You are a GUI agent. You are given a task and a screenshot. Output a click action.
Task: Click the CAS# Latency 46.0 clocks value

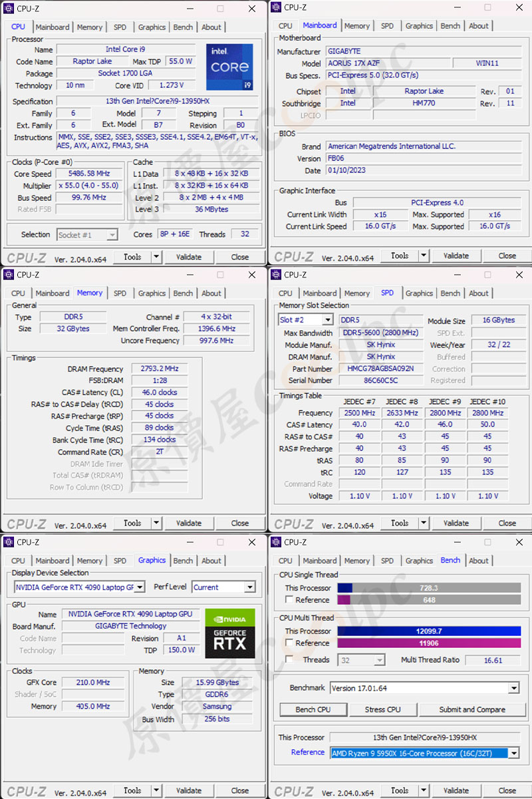click(160, 393)
